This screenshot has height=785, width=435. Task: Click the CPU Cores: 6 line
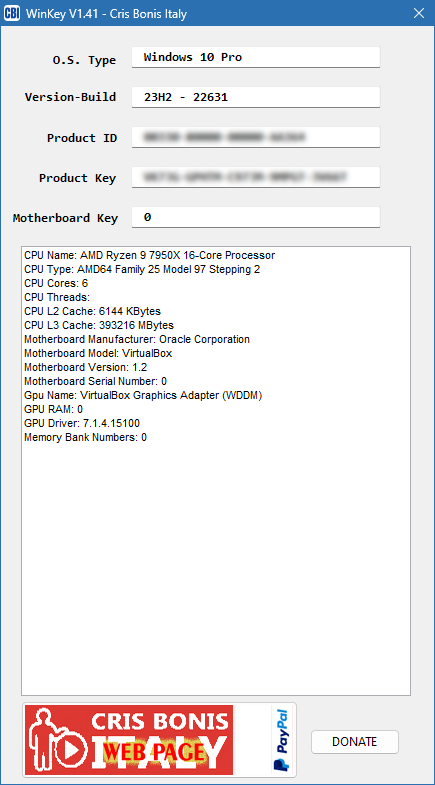pos(56,283)
